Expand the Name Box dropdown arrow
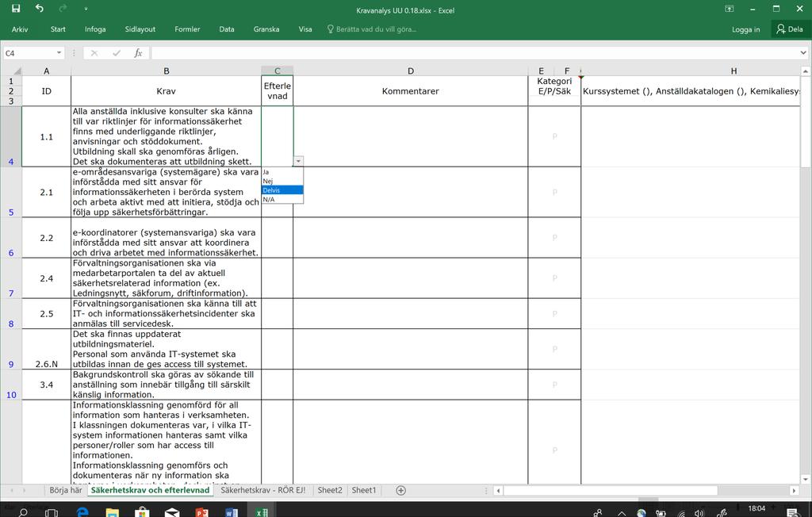 [x=59, y=53]
